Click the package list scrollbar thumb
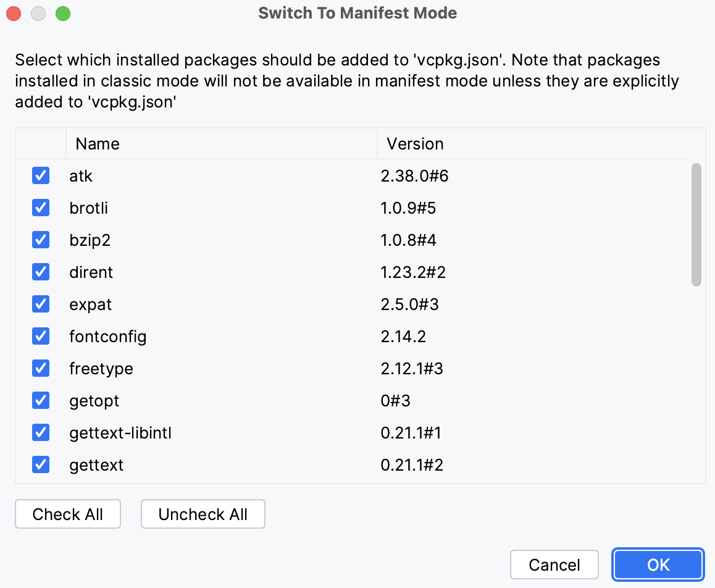Viewport: 715px width, 588px height. (698, 222)
